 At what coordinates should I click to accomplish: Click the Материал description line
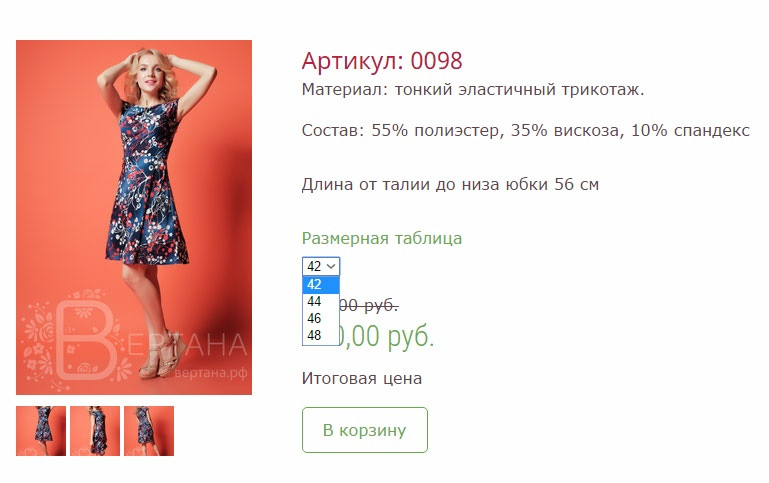[x=473, y=90]
